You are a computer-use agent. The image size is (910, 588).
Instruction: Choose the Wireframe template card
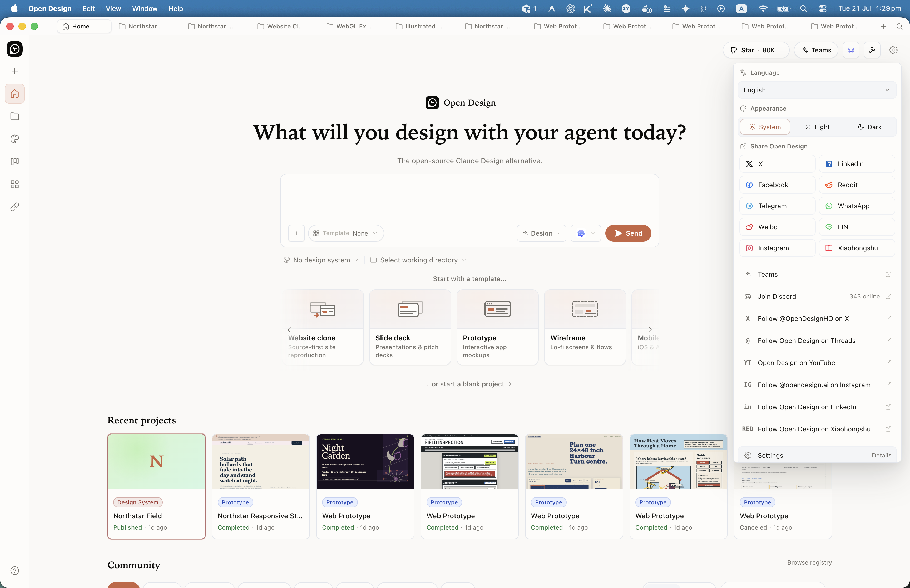(x=585, y=327)
